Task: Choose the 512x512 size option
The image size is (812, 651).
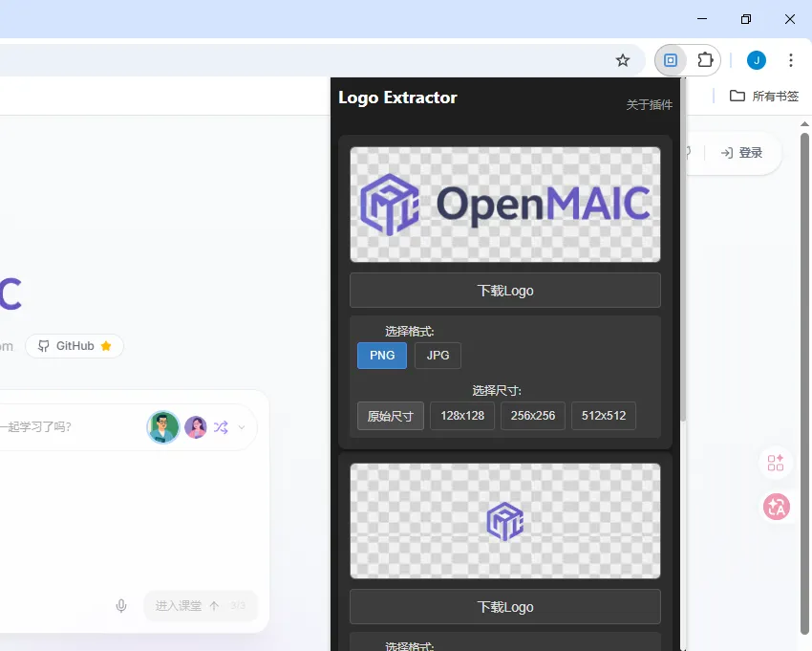Action: click(604, 416)
